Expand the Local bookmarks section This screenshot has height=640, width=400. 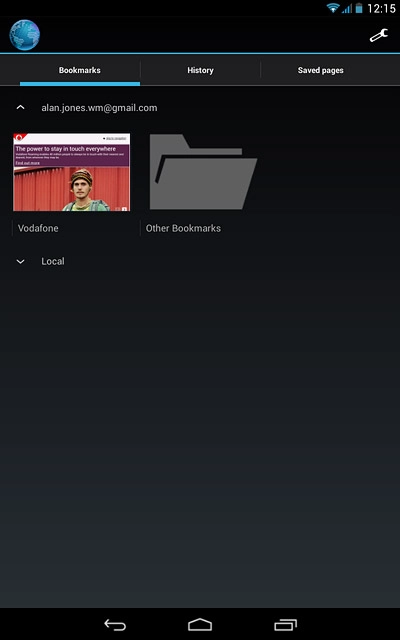click(x=20, y=262)
